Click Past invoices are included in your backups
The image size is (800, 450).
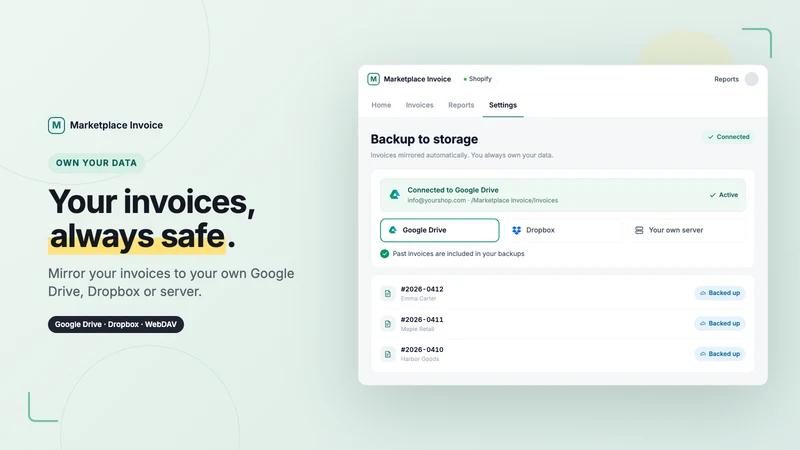pos(459,254)
